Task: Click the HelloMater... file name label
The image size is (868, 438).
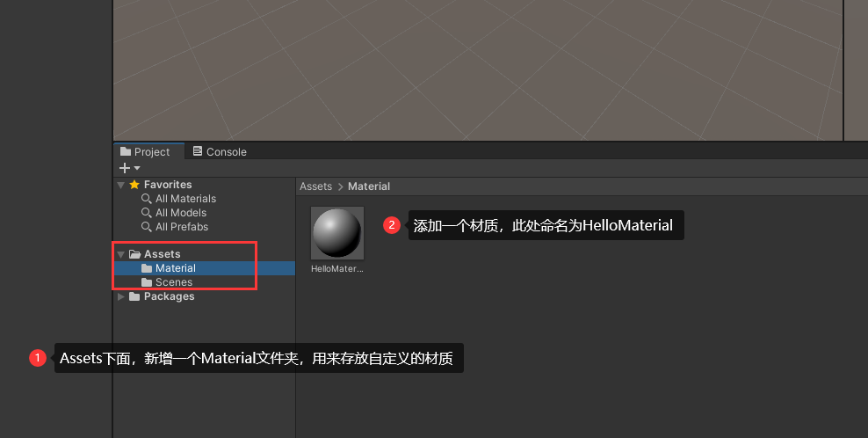Action: tap(337, 269)
